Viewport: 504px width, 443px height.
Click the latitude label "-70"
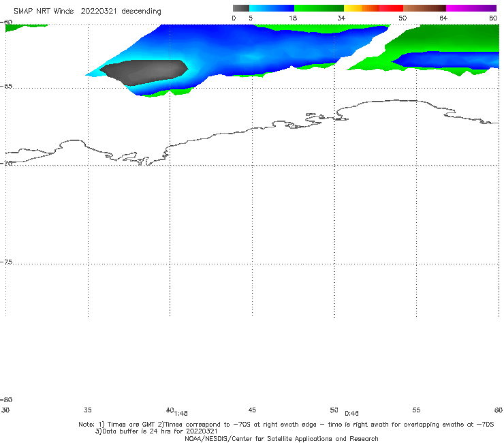[6, 164]
